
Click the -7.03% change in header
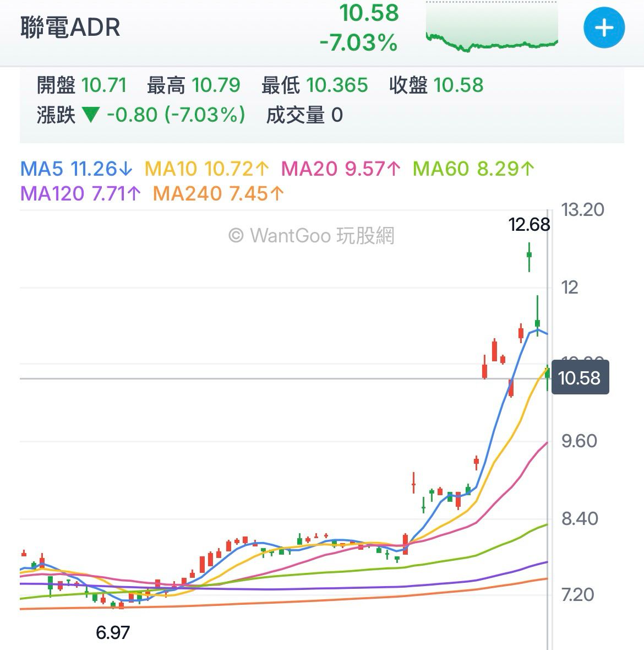pyautogui.click(x=358, y=42)
